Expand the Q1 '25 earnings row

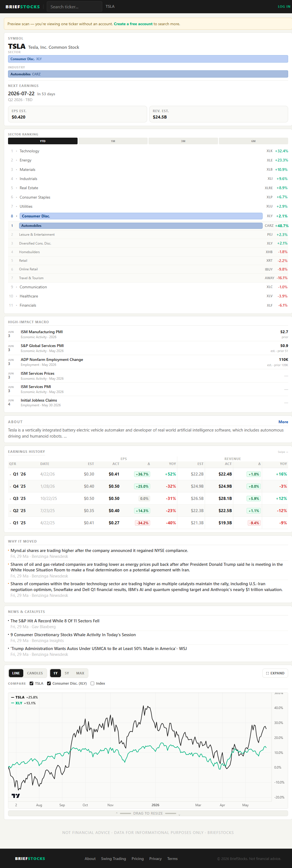(148, 523)
